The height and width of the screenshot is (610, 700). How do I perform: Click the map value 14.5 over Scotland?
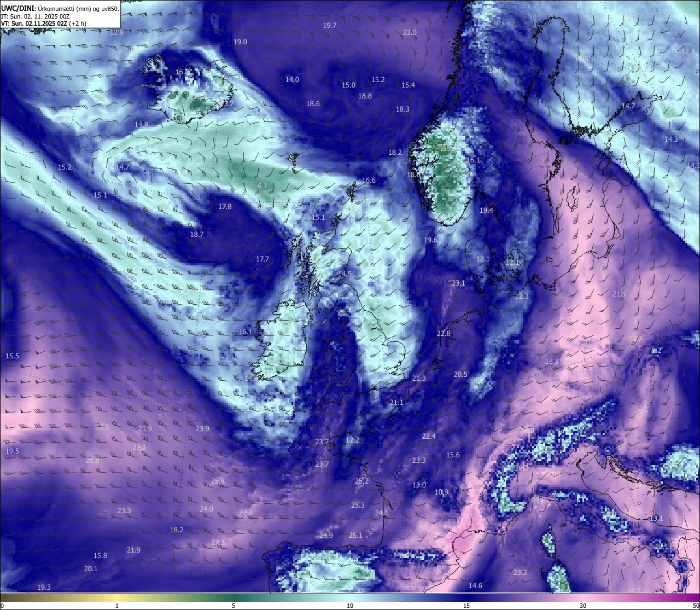[345, 274]
